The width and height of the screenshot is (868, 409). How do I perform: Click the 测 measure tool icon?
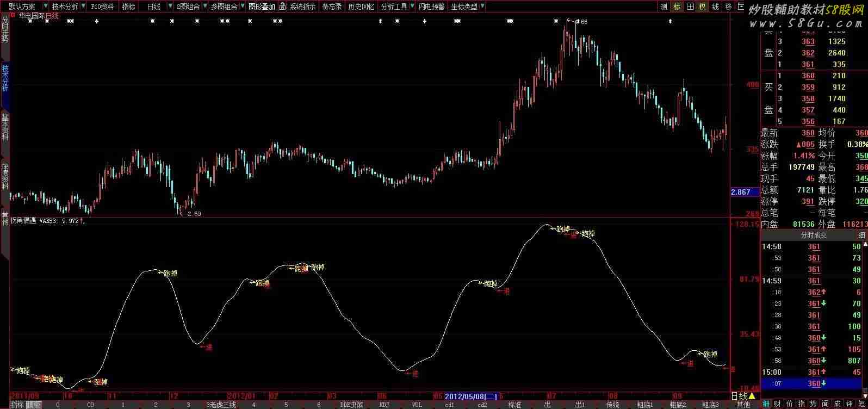[664, 7]
